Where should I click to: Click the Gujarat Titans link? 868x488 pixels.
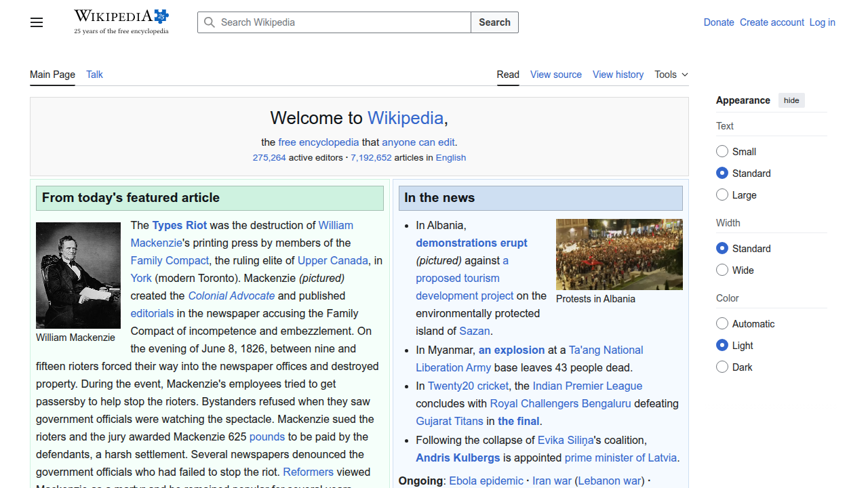click(450, 421)
